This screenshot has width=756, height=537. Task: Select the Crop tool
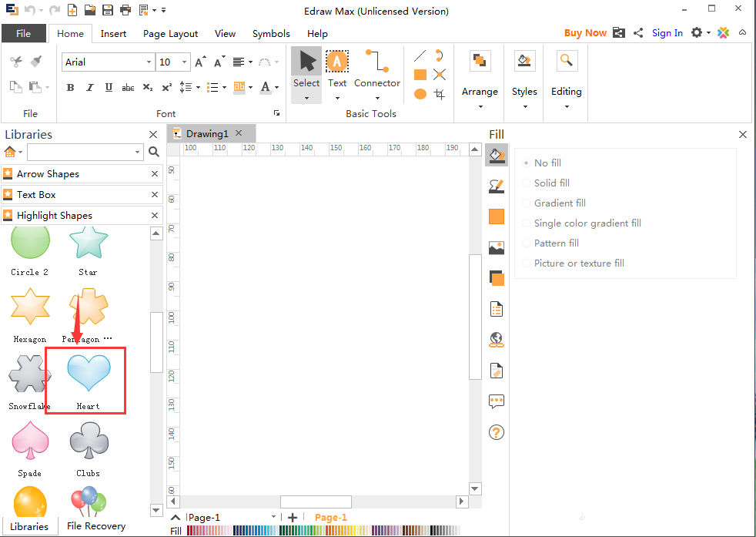click(x=440, y=93)
